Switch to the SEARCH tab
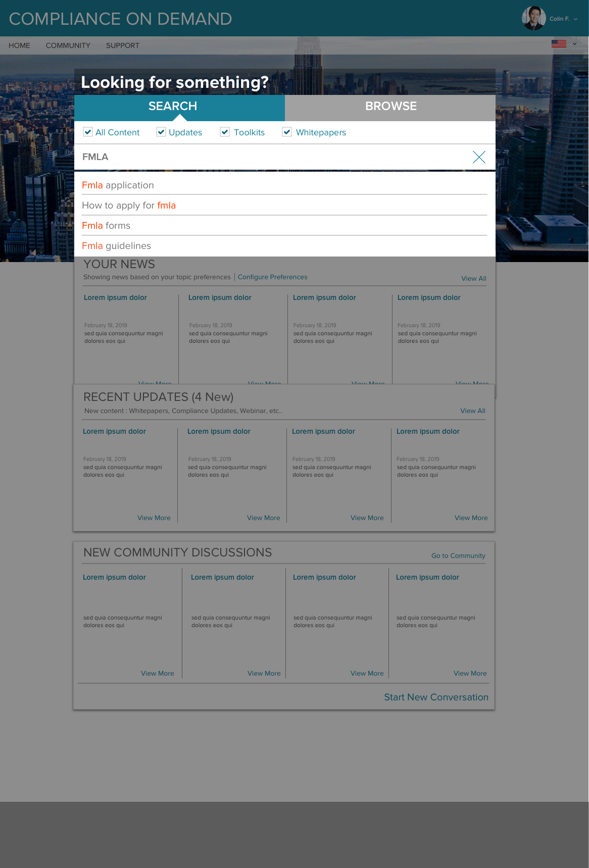This screenshot has height=868, width=589. 179,108
